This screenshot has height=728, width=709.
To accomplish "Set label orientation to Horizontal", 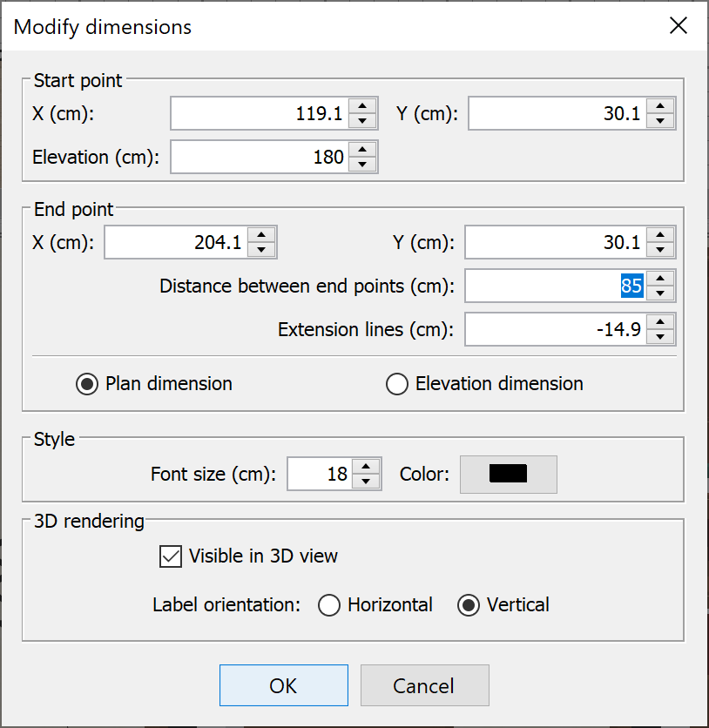I will pyautogui.click(x=329, y=605).
